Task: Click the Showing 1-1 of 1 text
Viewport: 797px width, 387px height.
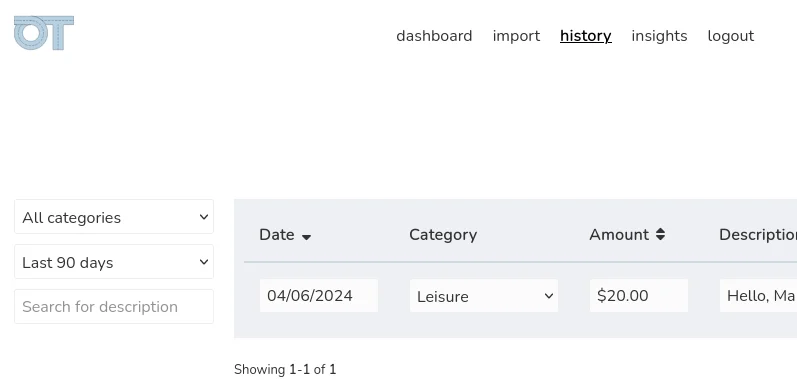Action: point(285,369)
